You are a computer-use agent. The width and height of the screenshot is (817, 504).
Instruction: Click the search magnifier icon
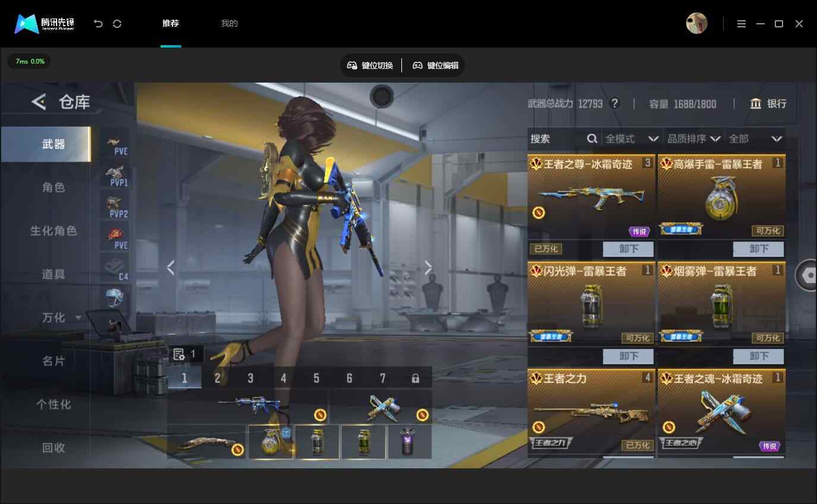(592, 138)
